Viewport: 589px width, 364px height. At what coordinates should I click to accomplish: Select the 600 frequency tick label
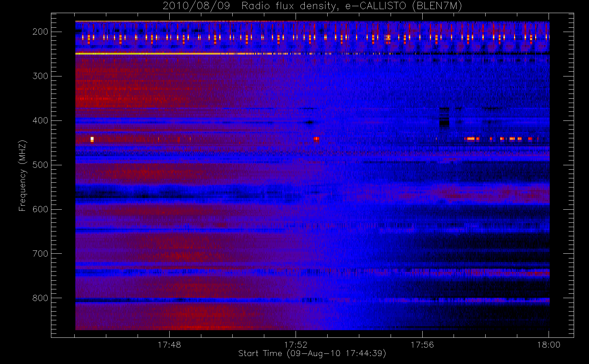[x=40, y=209]
